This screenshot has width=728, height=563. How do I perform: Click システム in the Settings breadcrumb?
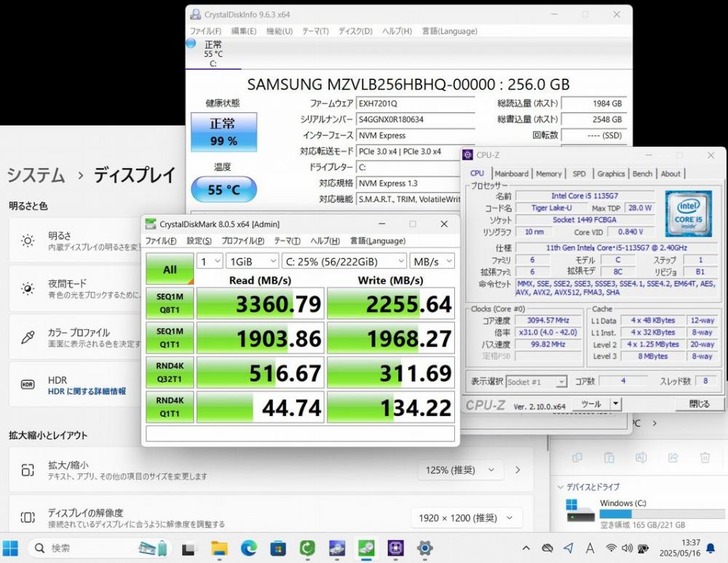click(36, 175)
